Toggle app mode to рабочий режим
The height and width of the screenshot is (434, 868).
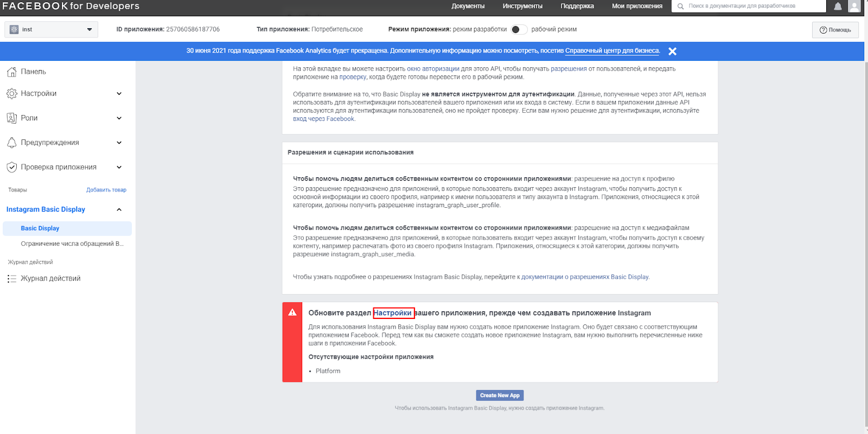tap(519, 29)
